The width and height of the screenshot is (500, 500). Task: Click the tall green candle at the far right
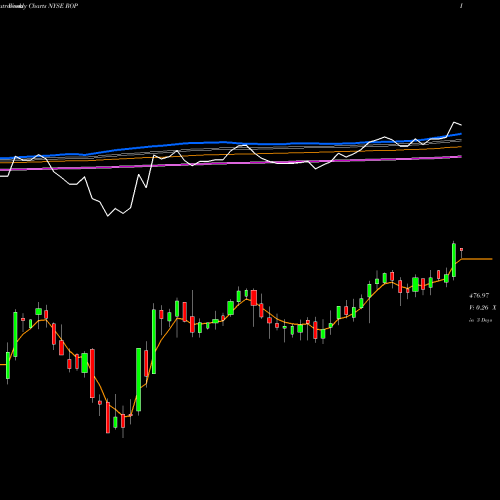pyautogui.click(x=454, y=260)
